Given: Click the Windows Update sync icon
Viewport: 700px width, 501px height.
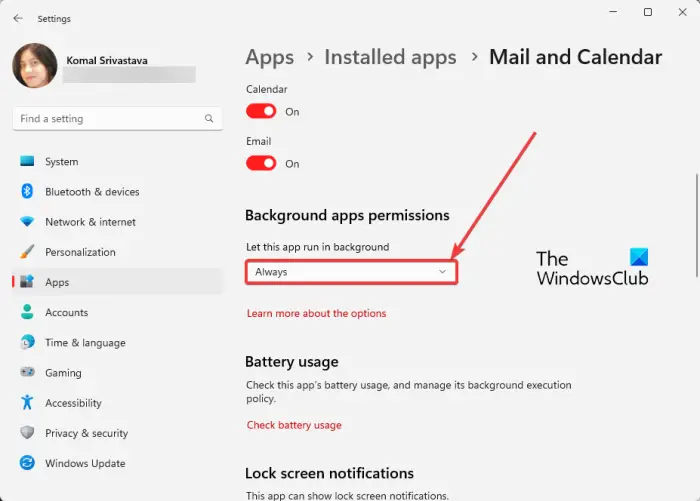Looking at the screenshot, I should point(27,462).
